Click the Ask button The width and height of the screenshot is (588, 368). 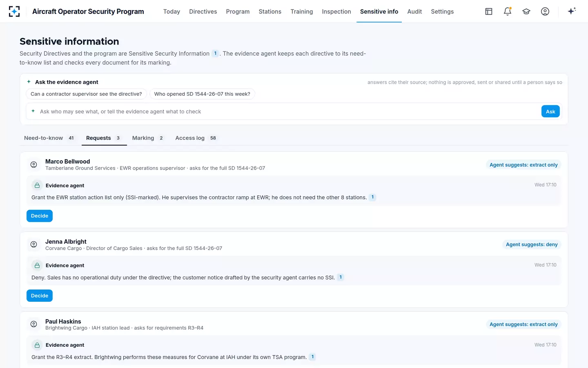(550, 111)
